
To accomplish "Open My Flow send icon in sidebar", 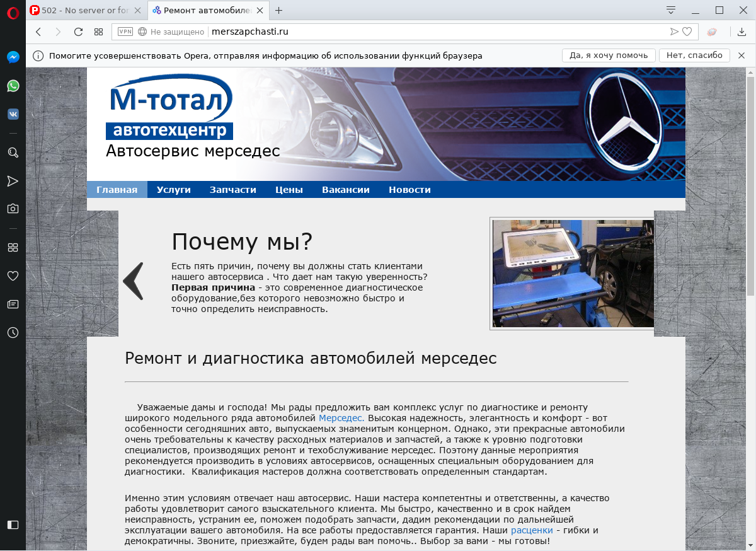I will coord(13,182).
